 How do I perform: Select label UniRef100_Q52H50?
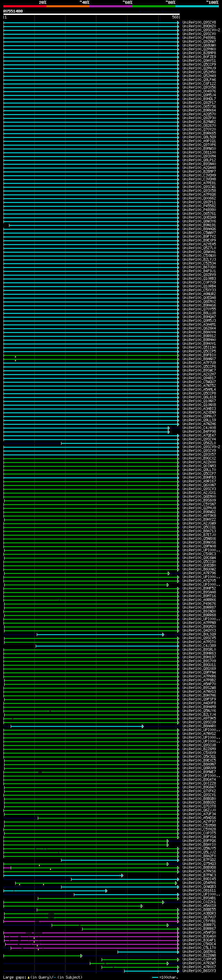pos(199,72)
